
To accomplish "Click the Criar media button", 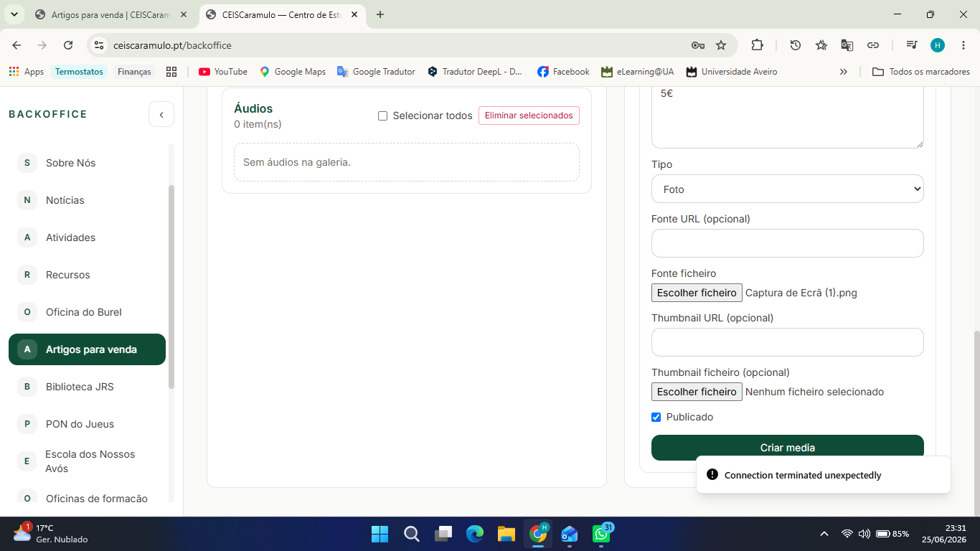I will pos(787,448).
